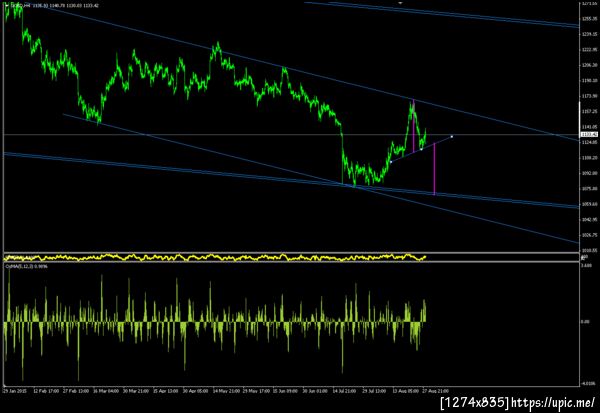Click the horizontal current price level line
600x413 pixels.
click(x=291, y=134)
